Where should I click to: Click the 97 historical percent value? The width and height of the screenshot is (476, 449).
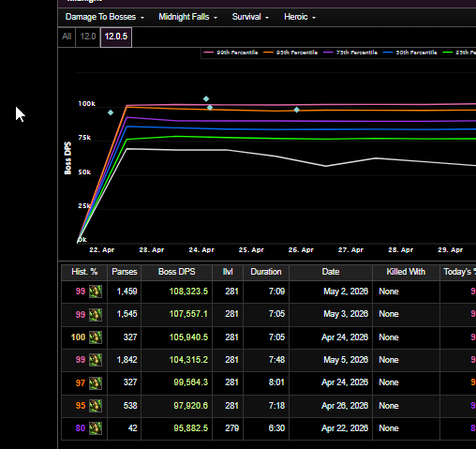coord(81,383)
